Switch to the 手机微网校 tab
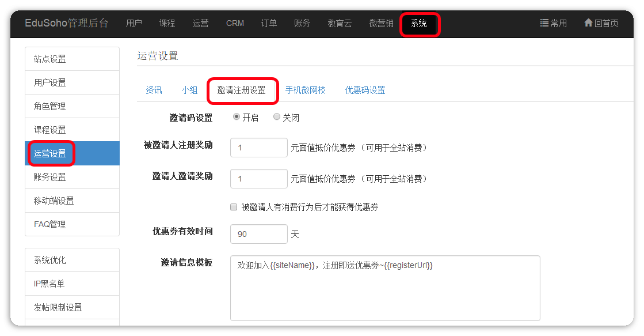The width and height of the screenshot is (644, 336). click(x=305, y=90)
